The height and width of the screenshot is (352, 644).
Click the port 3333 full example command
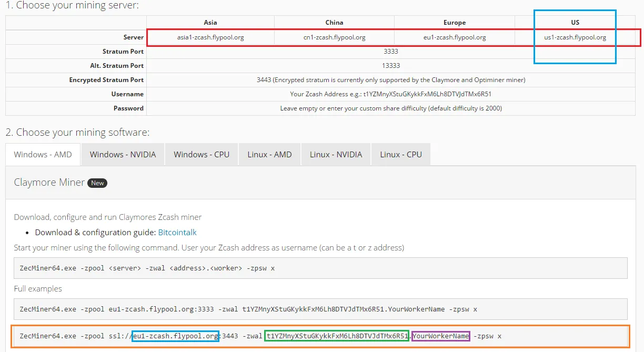click(320, 309)
